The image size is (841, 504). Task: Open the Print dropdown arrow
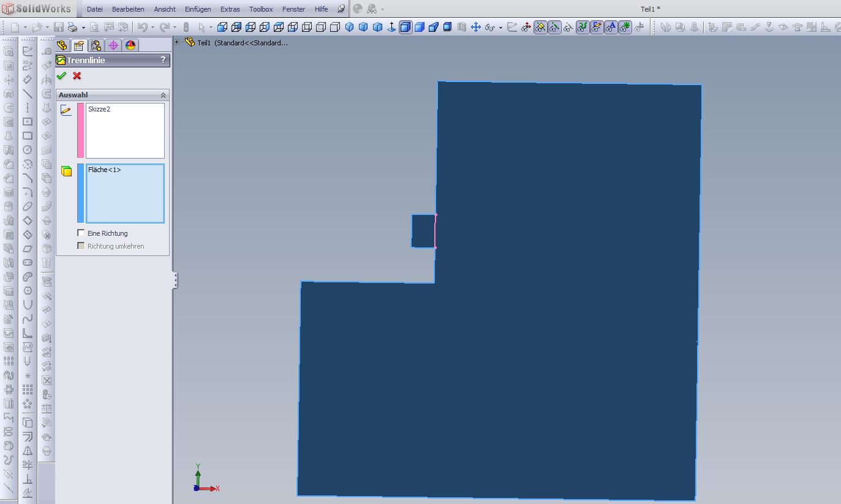click(83, 28)
